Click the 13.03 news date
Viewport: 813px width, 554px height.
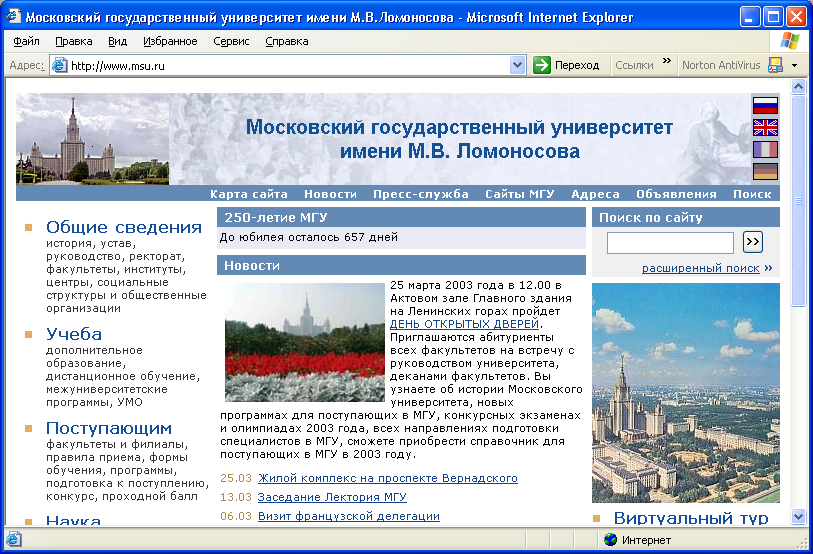[236, 497]
